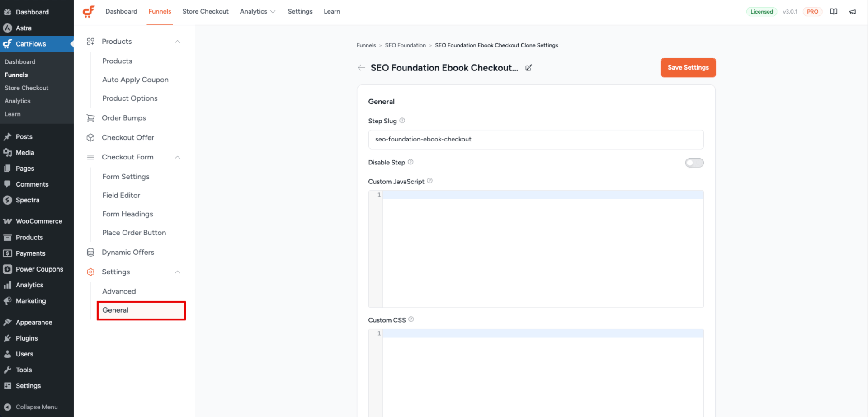Open Payments in the admin menu
The width and height of the screenshot is (868, 417).
point(30,253)
